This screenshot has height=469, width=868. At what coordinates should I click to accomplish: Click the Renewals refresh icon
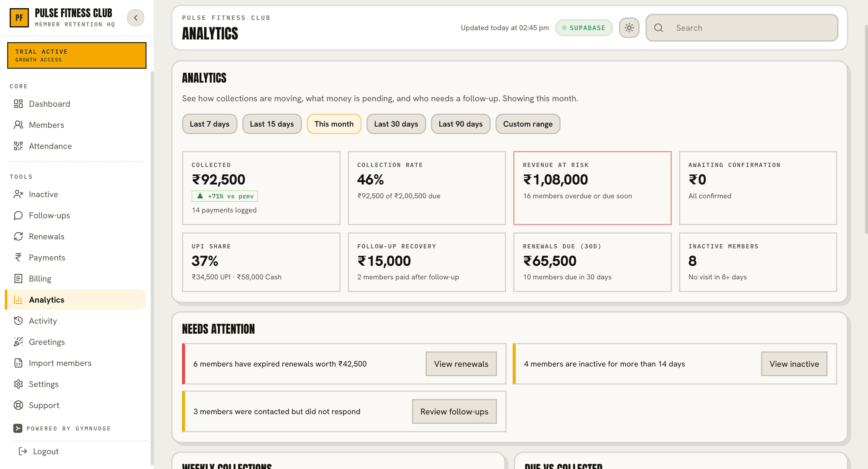click(18, 237)
